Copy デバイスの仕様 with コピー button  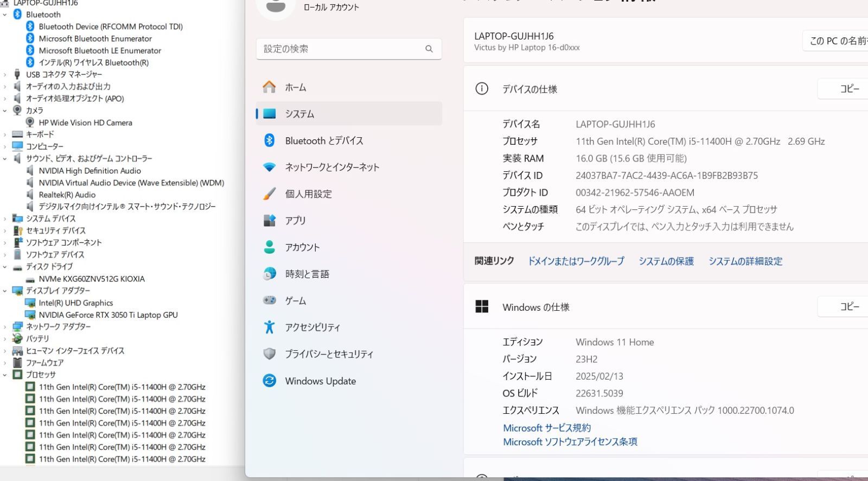pos(843,89)
